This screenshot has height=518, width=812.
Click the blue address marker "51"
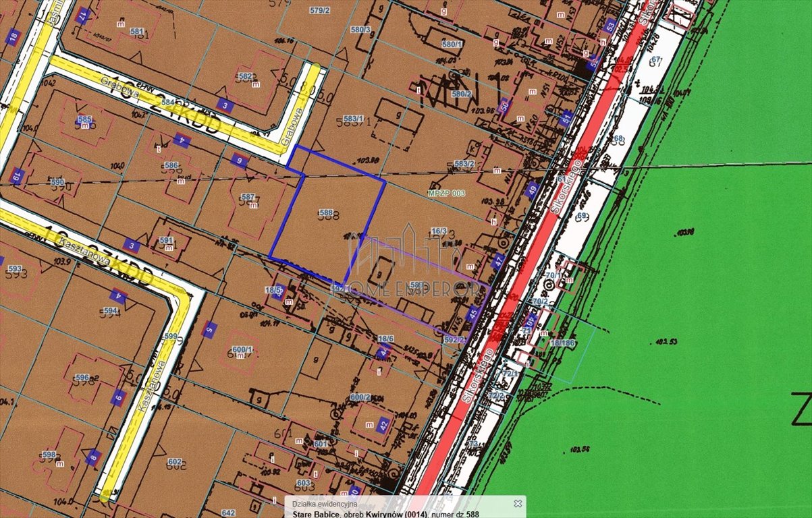tap(566, 119)
